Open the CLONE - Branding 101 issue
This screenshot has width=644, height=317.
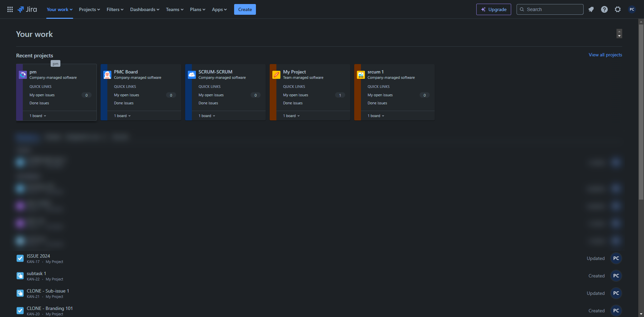[50, 308]
